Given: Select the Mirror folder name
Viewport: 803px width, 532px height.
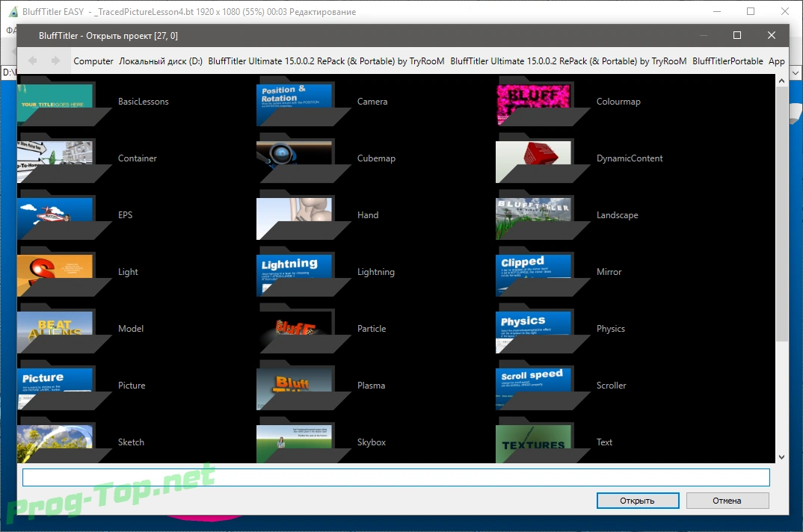Looking at the screenshot, I should [609, 272].
